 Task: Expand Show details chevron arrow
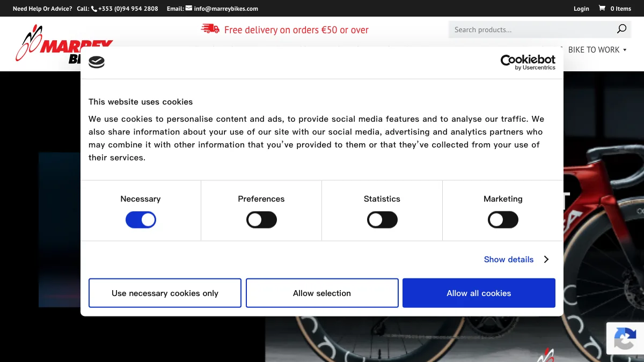(546, 260)
